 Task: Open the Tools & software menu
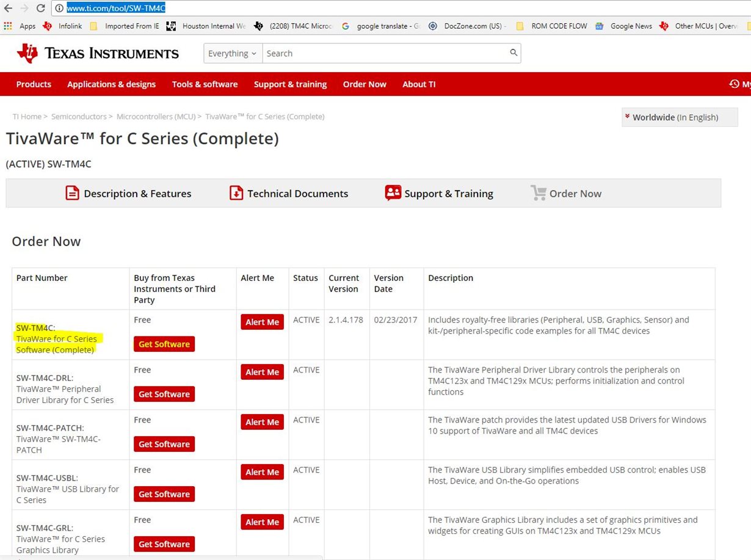pyautogui.click(x=205, y=84)
